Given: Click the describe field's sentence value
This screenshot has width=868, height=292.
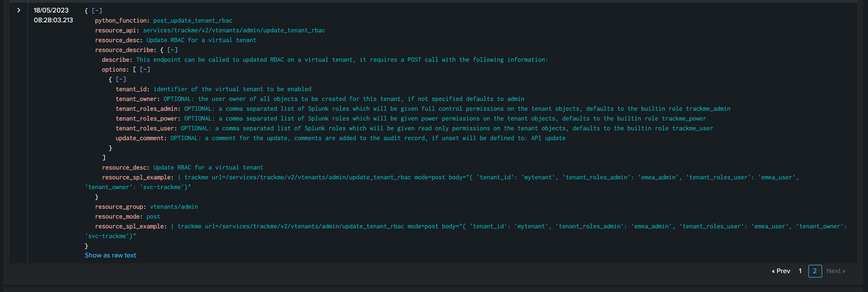Looking at the screenshot, I should tap(342, 60).
